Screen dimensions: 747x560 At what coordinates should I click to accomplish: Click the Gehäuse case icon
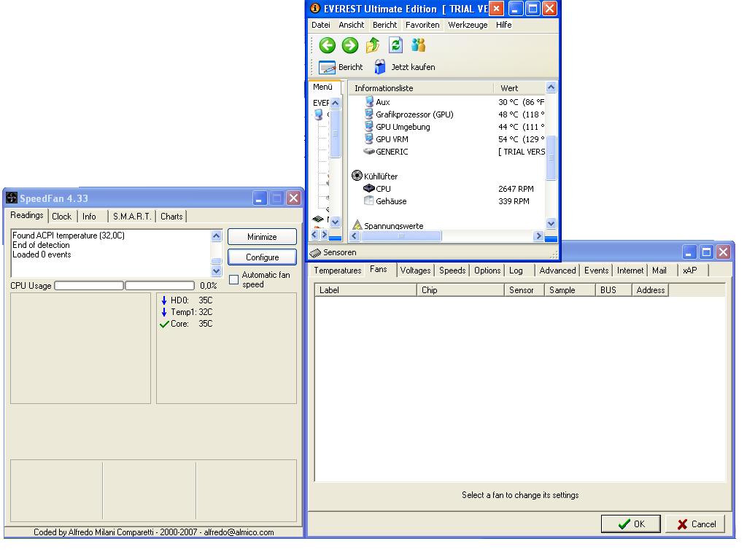(368, 201)
